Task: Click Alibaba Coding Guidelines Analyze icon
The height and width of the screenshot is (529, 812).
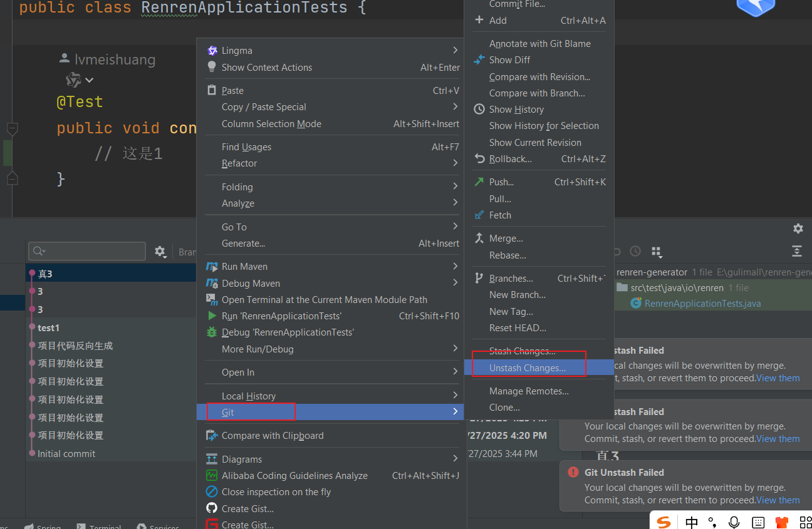Action: click(x=212, y=476)
